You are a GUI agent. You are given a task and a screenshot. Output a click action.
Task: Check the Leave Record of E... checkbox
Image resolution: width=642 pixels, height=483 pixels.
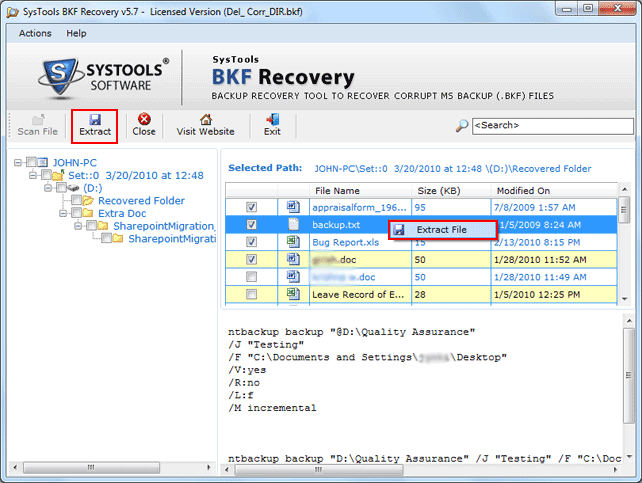click(x=251, y=294)
